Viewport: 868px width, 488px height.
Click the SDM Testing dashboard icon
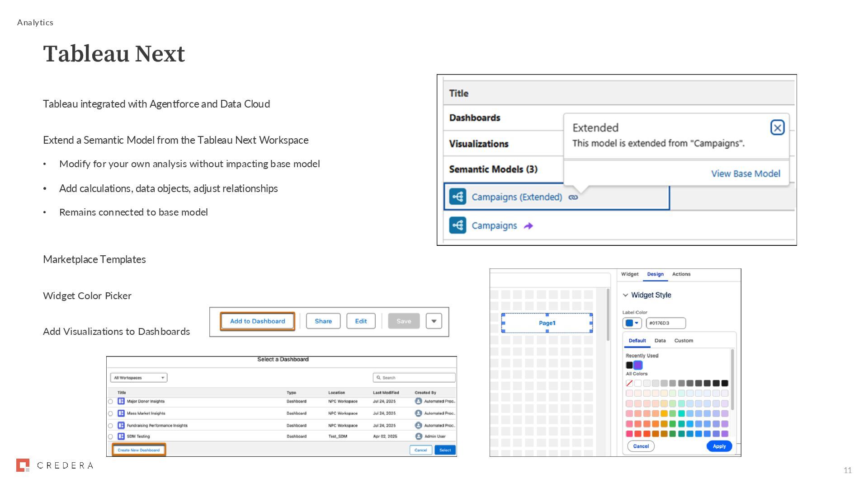[121, 436]
